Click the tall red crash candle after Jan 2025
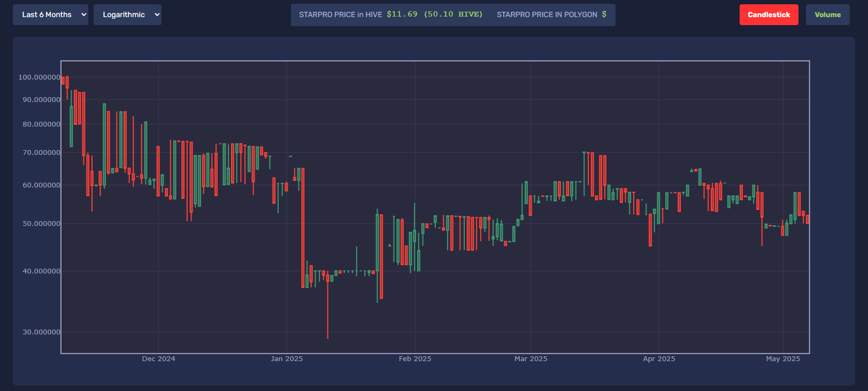The image size is (868, 391). tap(303, 228)
